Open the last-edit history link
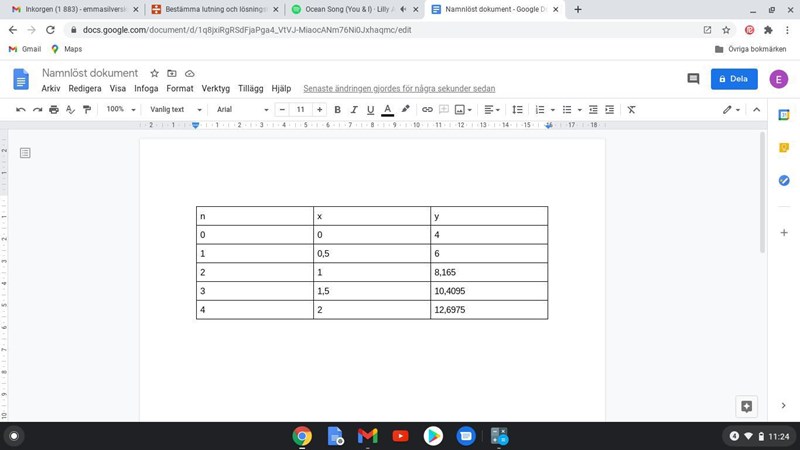 [399, 89]
